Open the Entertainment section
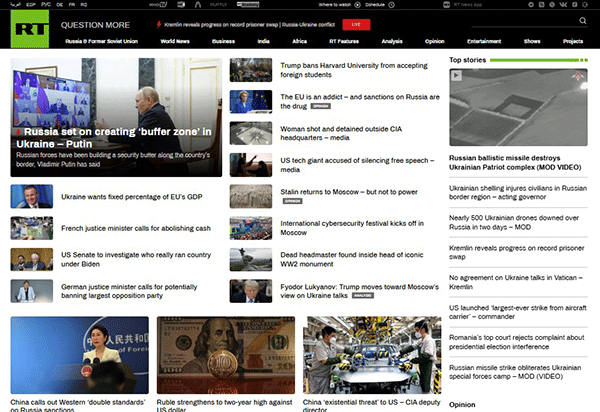 click(x=484, y=41)
